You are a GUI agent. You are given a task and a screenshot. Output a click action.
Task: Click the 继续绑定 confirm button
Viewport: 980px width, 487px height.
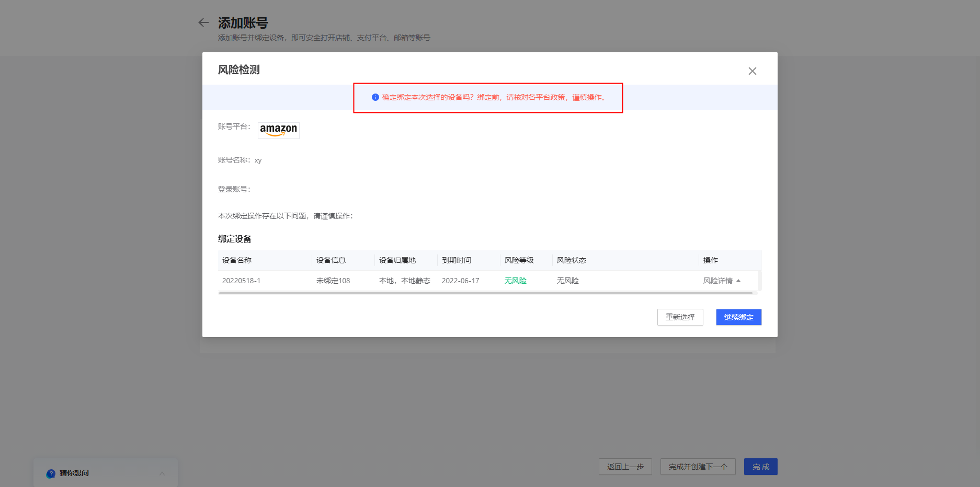tap(738, 317)
